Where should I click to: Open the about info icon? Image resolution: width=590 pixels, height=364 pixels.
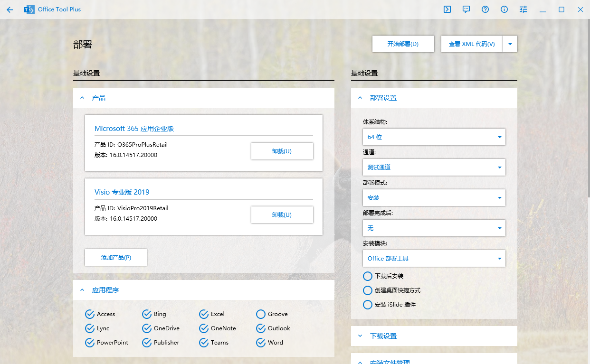(x=504, y=9)
